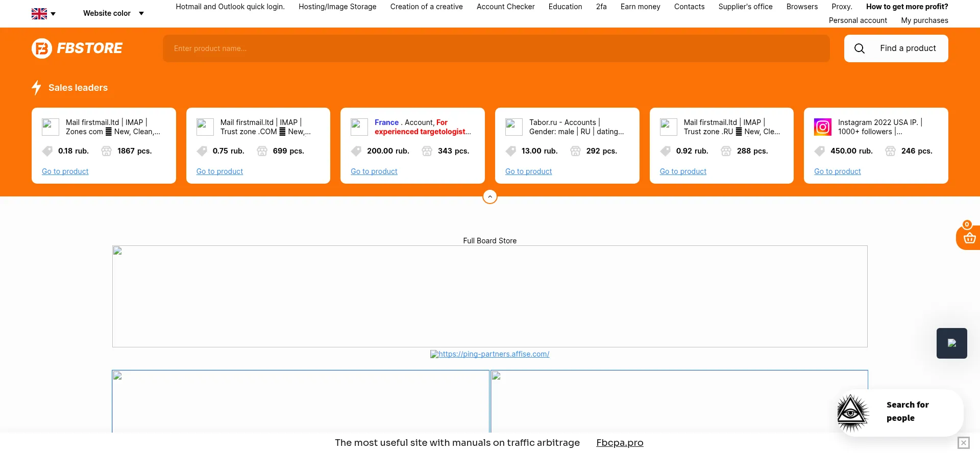Click the FBSTORE logo
Image resolution: width=980 pixels, height=453 pixels.
tap(77, 48)
